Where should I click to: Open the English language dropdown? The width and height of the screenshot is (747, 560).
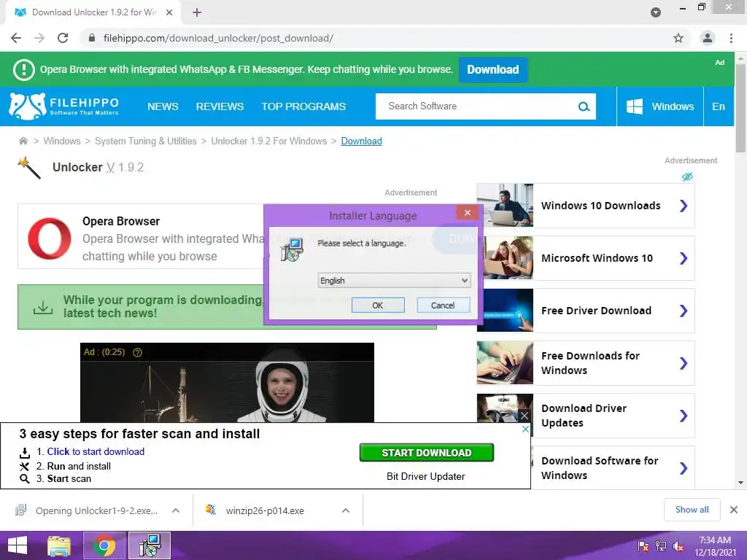(394, 281)
